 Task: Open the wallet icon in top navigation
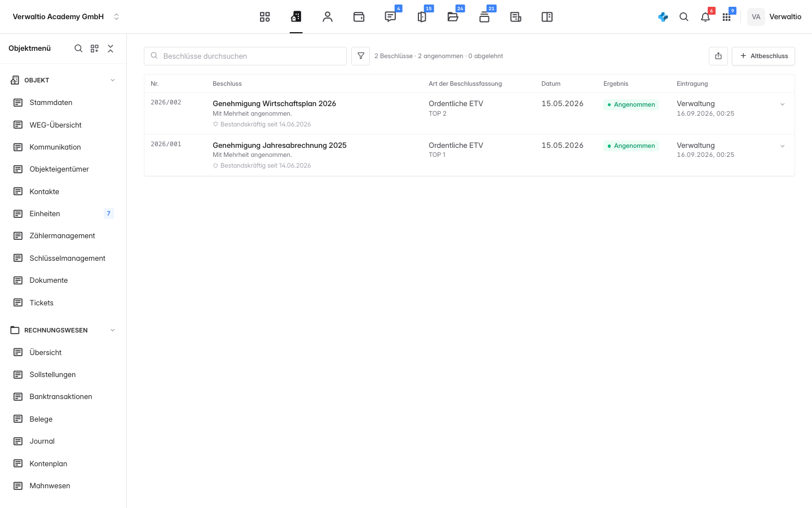[359, 17]
